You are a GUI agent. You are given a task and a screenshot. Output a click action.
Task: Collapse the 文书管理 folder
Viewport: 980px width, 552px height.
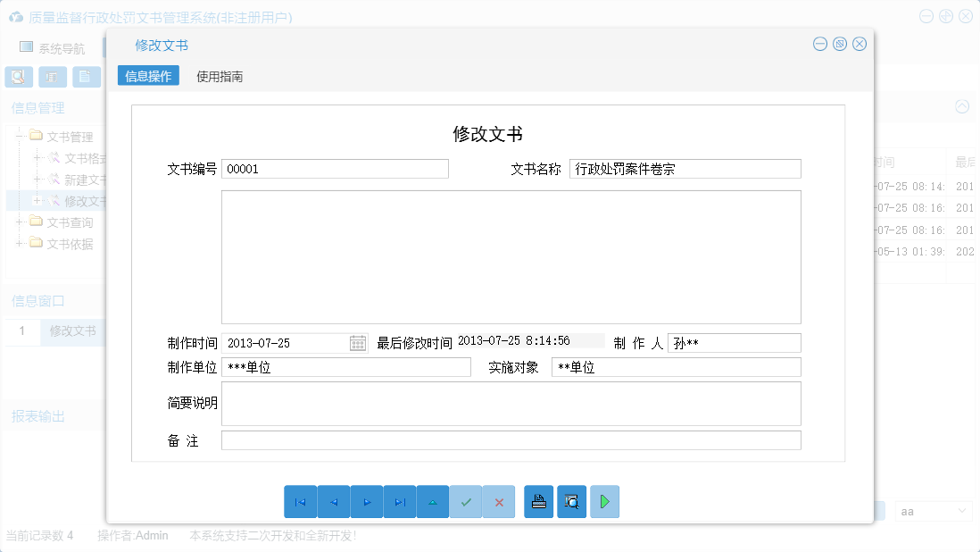21,137
